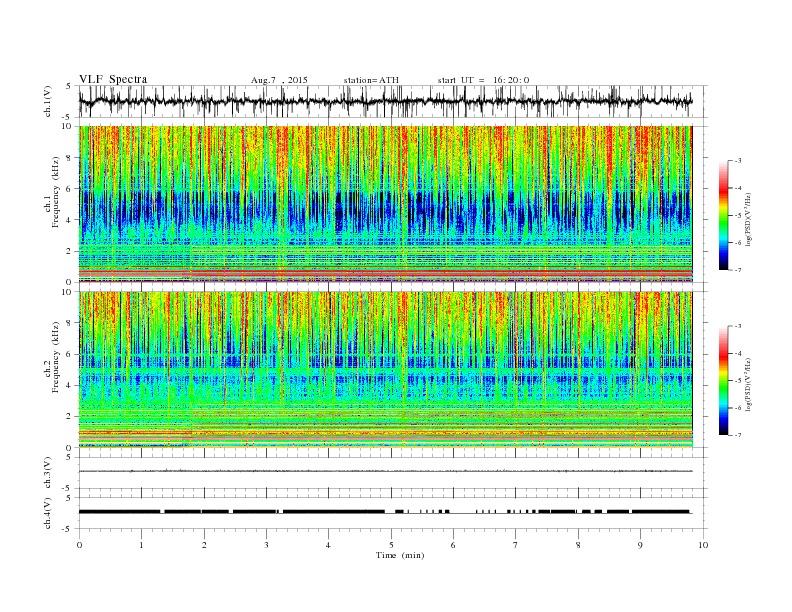Click the "-7" tick on lower colorbar
This screenshot has width=792, height=612.
point(738,435)
